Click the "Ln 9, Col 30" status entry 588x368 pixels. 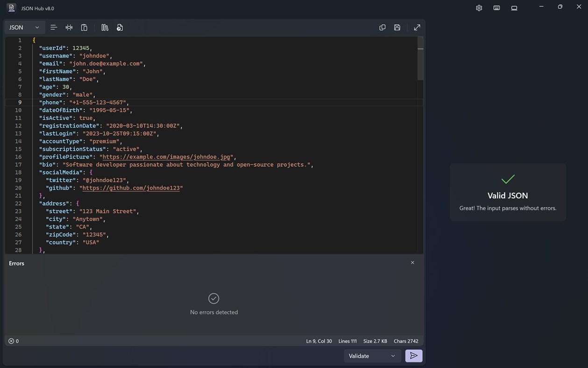coord(319,341)
